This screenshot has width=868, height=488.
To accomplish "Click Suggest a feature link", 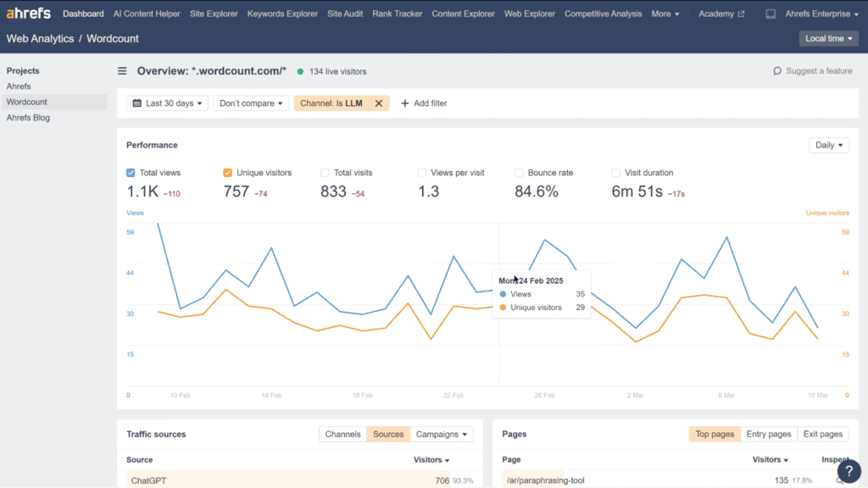I will [x=813, y=71].
